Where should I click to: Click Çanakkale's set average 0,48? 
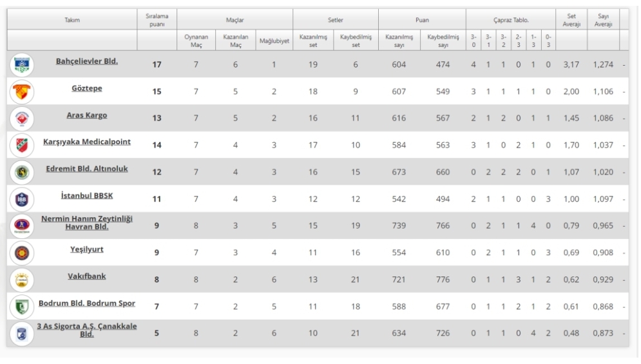(571, 333)
